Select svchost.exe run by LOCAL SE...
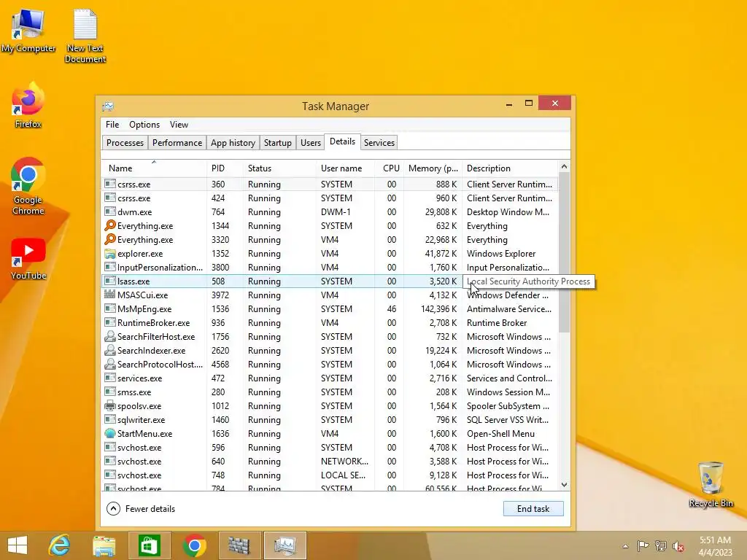 330,475
